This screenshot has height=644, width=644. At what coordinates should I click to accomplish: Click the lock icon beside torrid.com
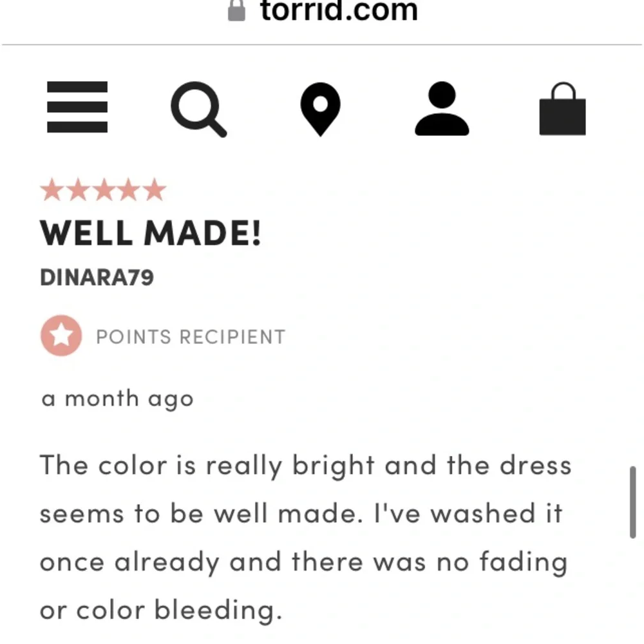pos(237,11)
